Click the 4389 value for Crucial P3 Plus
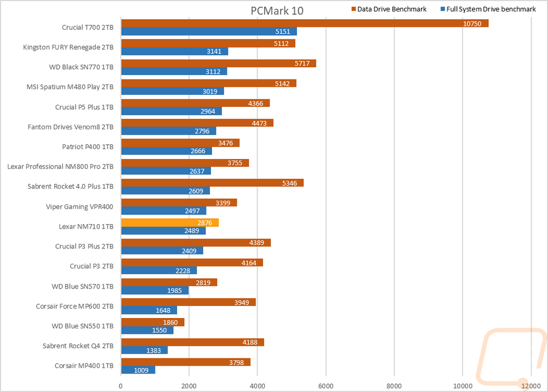This screenshot has height=392, width=548. click(x=256, y=243)
